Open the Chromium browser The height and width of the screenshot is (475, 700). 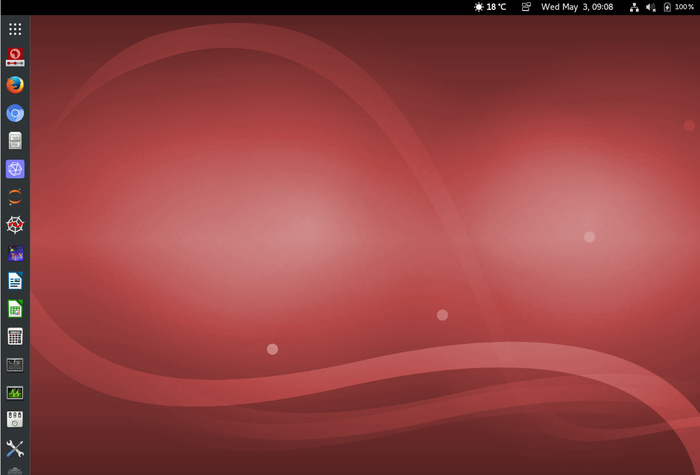point(15,113)
